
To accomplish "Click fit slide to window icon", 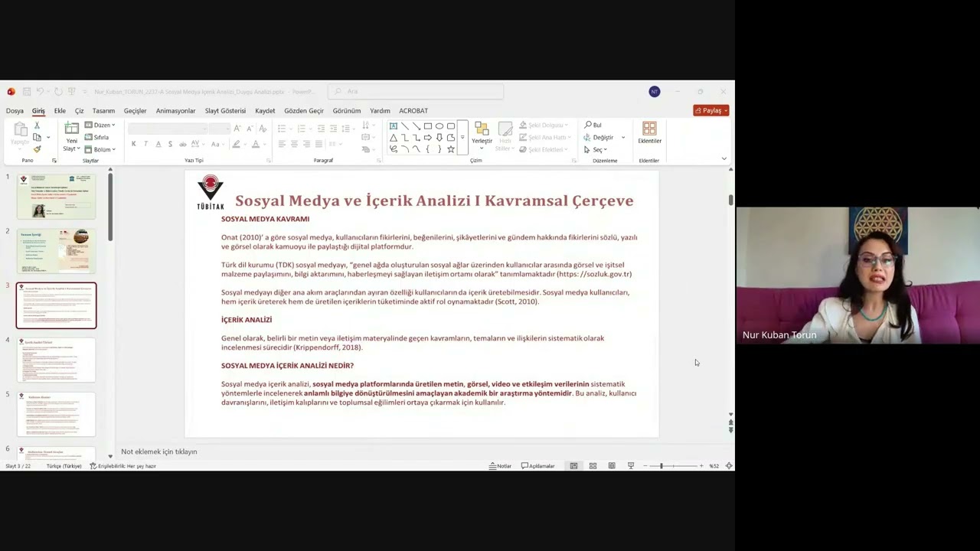I will point(729,466).
